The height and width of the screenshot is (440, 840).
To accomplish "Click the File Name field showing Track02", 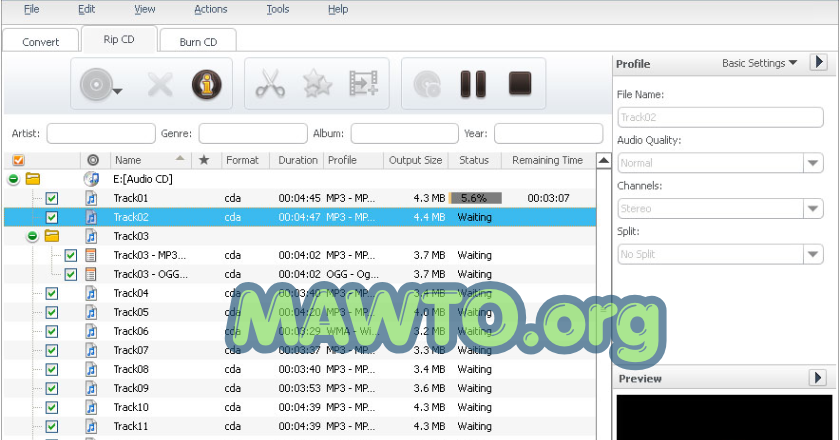I will coord(720,117).
